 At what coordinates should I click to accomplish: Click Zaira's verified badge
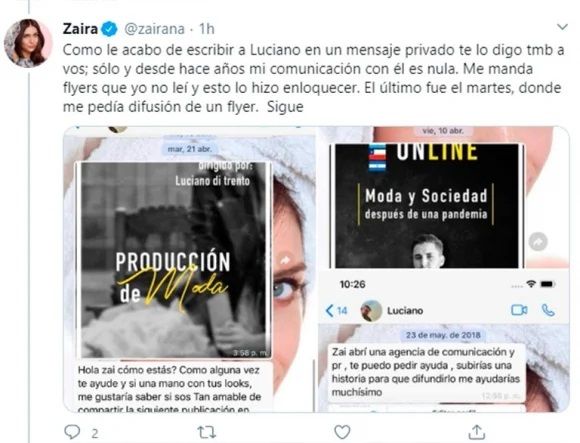tap(109, 29)
